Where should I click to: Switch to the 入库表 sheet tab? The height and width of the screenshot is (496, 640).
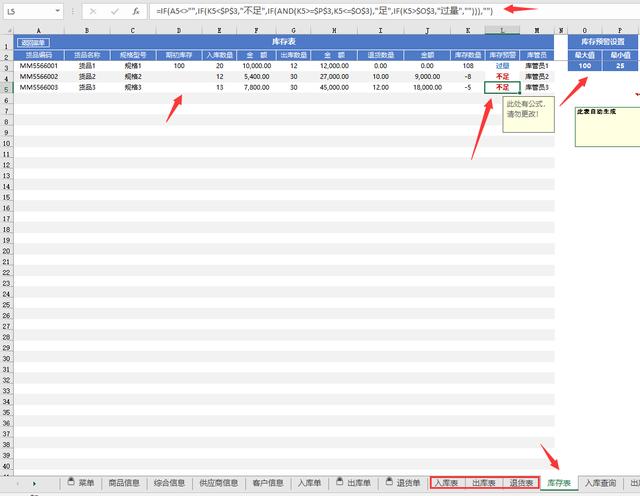[447, 483]
